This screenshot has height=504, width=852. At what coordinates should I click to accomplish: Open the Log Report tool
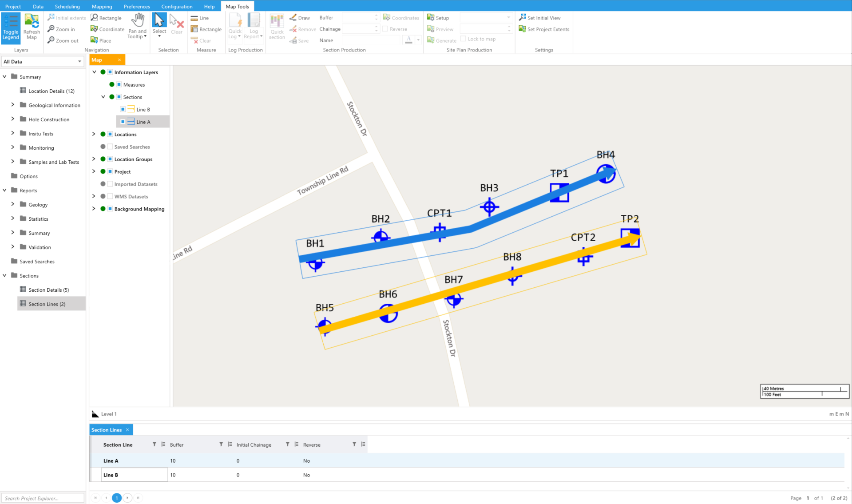[x=254, y=27]
